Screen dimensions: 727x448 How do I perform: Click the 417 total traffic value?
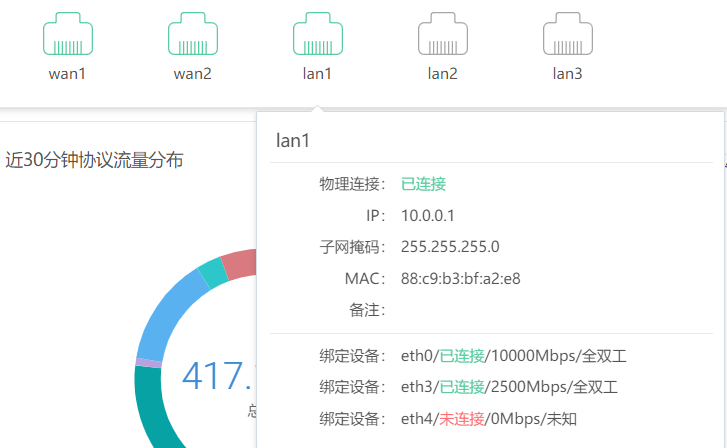(x=218, y=376)
